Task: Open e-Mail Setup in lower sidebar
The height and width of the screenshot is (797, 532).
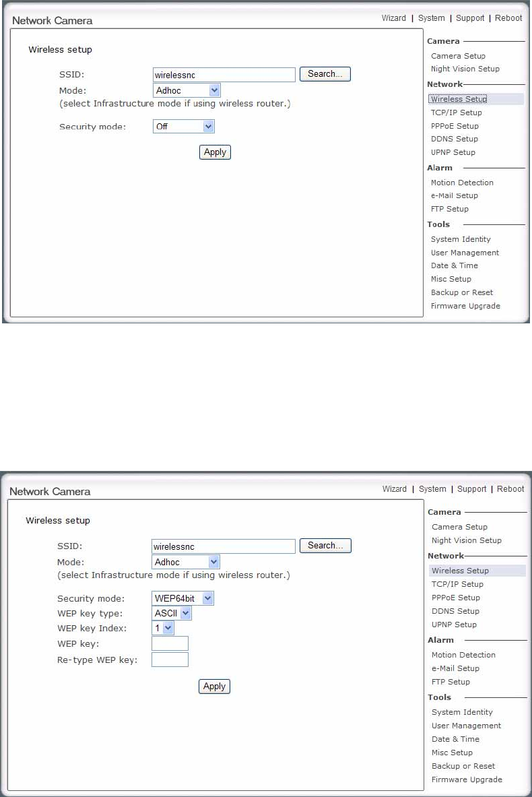Action: pyautogui.click(x=455, y=668)
